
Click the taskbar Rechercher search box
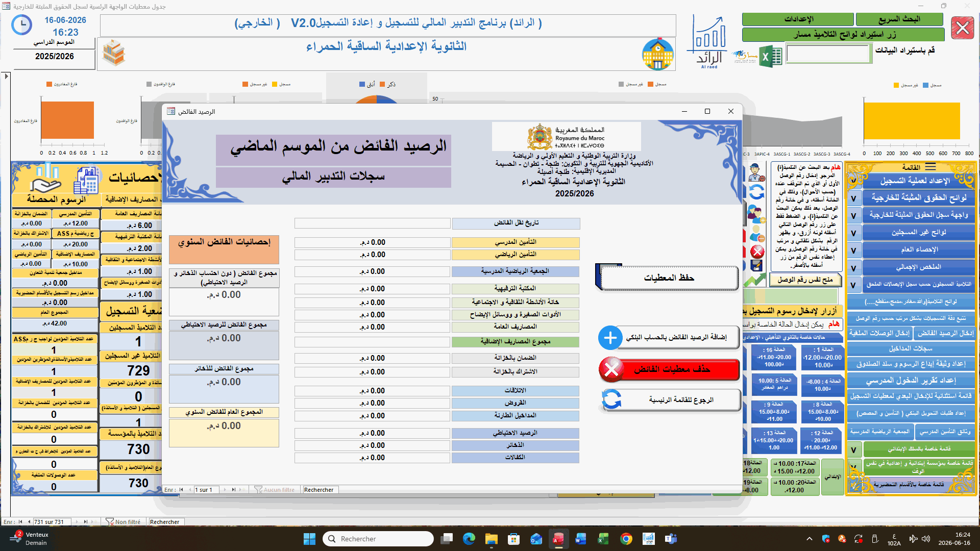[x=378, y=539]
